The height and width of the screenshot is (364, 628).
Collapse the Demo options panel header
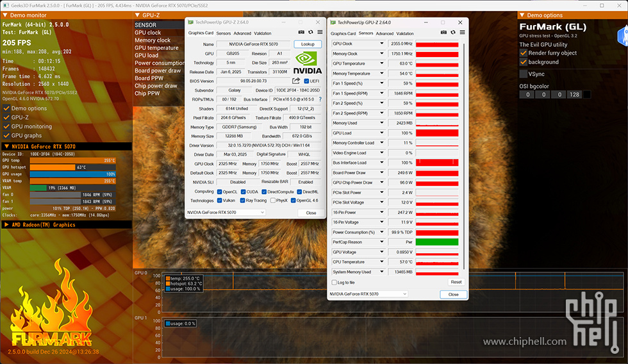[522, 15]
